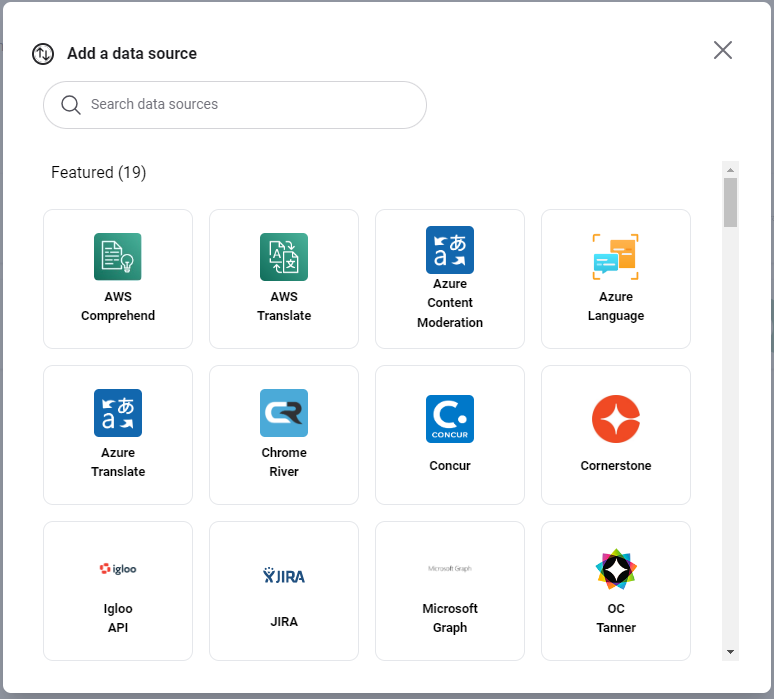The height and width of the screenshot is (699, 774).
Task: Click the 'Cornerstone' card label
Action: [616, 466]
